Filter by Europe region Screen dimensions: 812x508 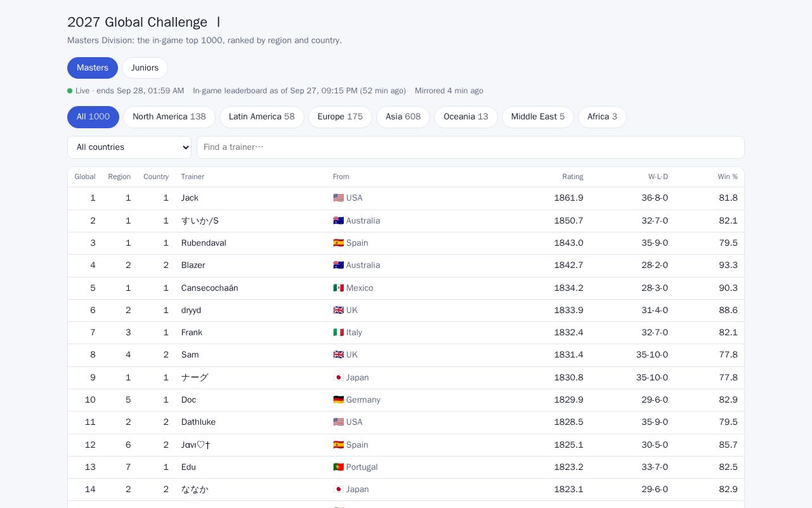click(340, 117)
